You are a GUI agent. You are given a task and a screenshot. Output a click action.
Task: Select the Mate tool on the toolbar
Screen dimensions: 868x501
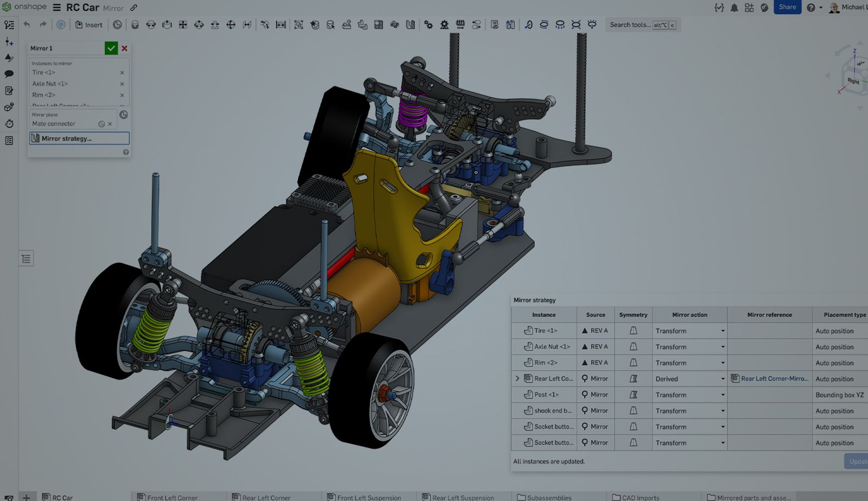[136, 24]
